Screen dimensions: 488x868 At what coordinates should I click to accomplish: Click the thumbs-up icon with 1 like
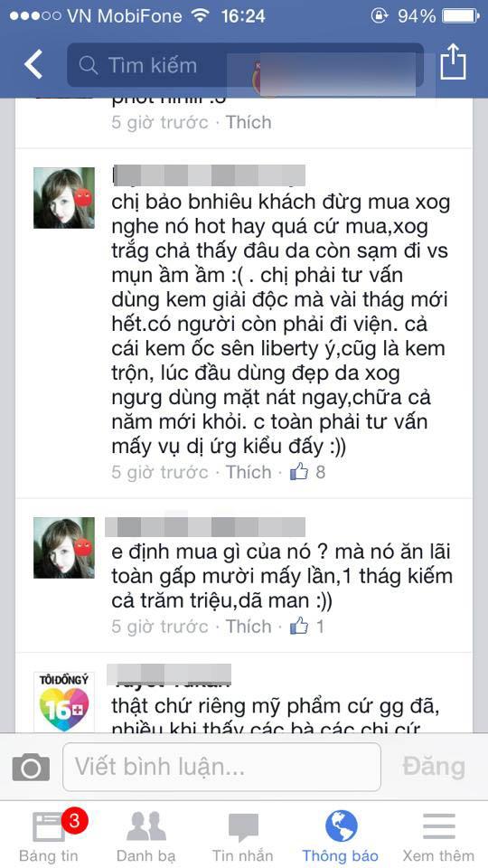pyautogui.click(x=299, y=626)
